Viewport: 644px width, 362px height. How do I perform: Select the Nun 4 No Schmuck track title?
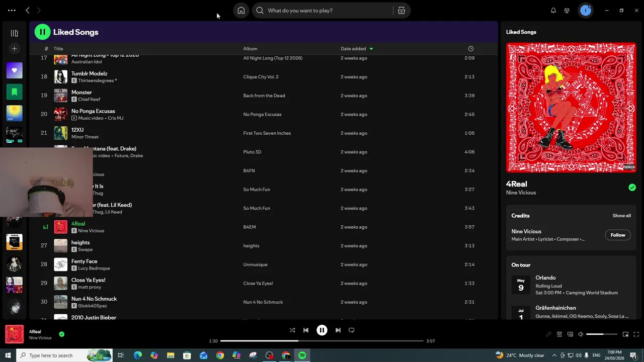click(94, 299)
